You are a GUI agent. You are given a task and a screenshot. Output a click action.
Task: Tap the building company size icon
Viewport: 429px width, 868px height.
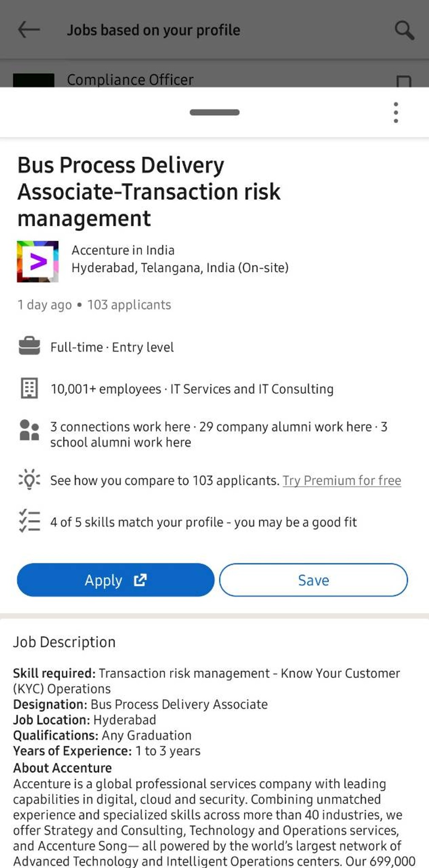point(29,388)
